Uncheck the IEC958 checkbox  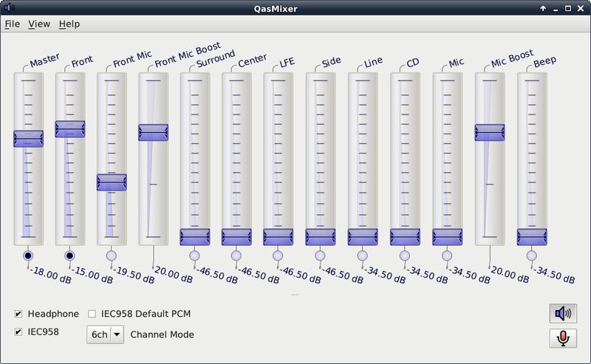pyautogui.click(x=18, y=332)
